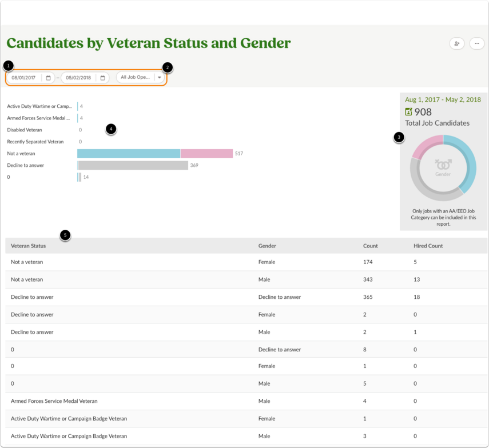Viewport: 489px width, 448px height.
Task: Click the AA/EEO Job Category note text
Action: coord(443,218)
